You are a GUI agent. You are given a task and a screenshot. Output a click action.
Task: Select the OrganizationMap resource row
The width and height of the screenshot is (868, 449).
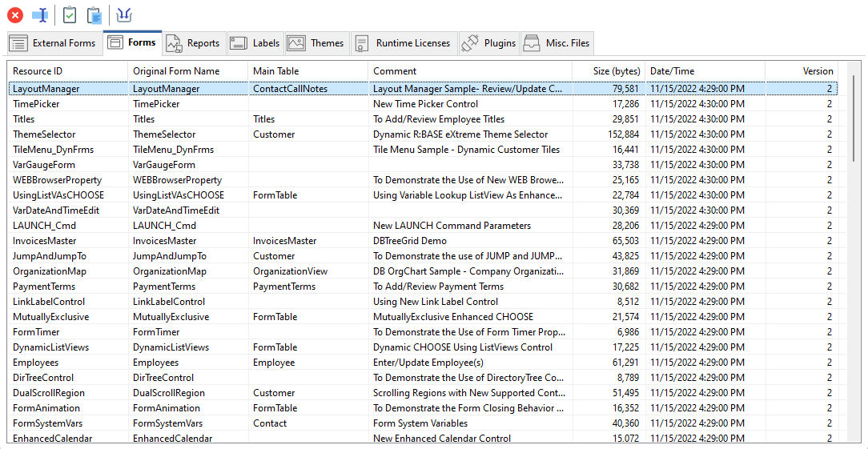[423, 271]
